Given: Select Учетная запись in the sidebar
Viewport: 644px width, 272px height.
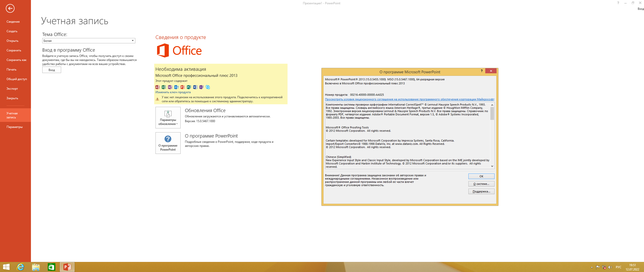Looking at the screenshot, I should tap(15, 115).
